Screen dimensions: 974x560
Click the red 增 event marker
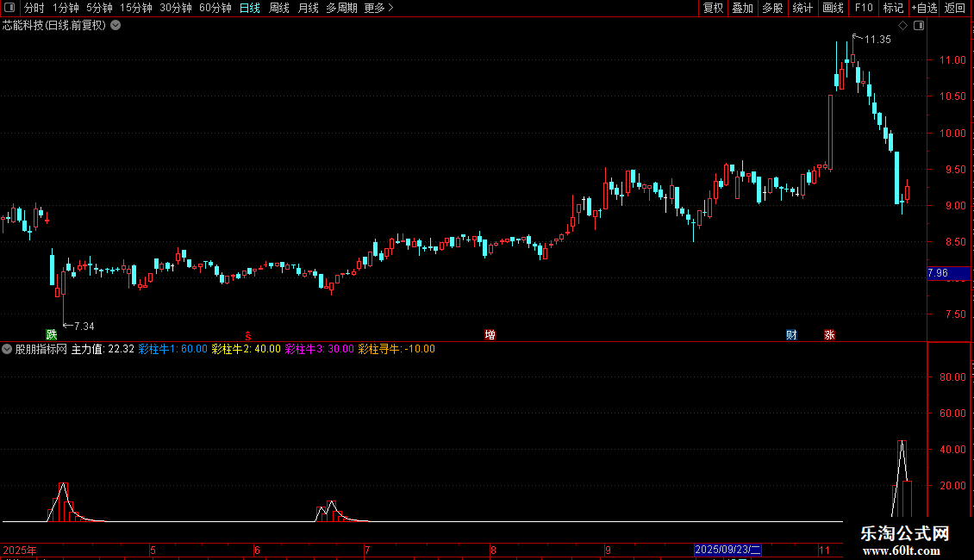[490, 334]
